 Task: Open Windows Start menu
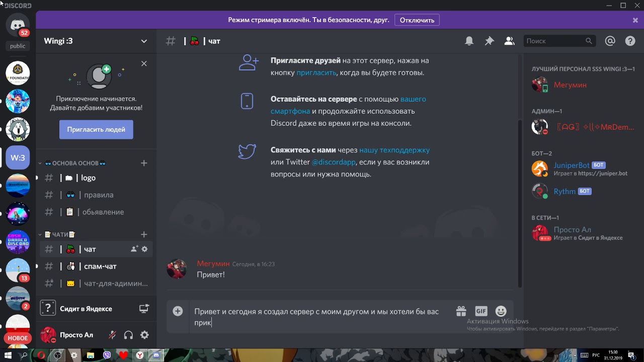coord(8,355)
